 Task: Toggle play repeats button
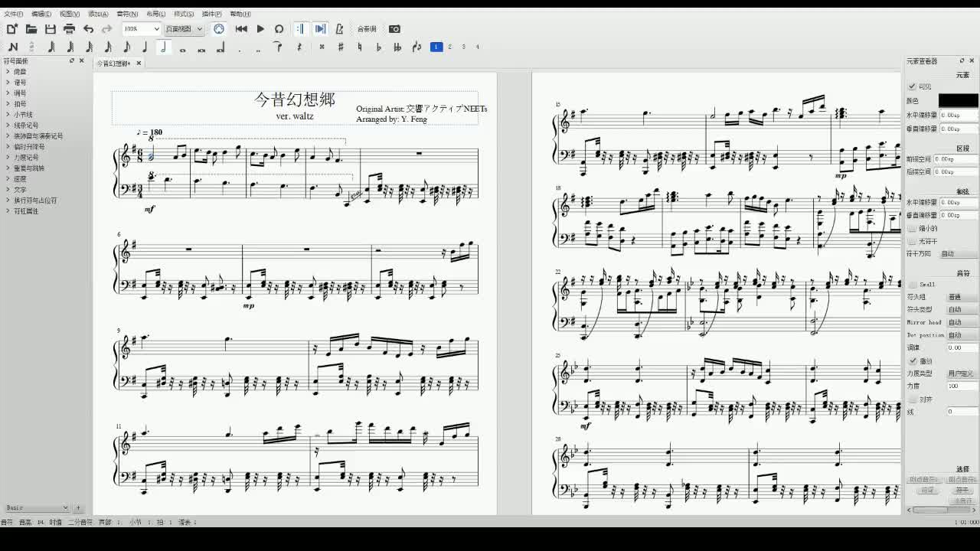pos(300,29)
